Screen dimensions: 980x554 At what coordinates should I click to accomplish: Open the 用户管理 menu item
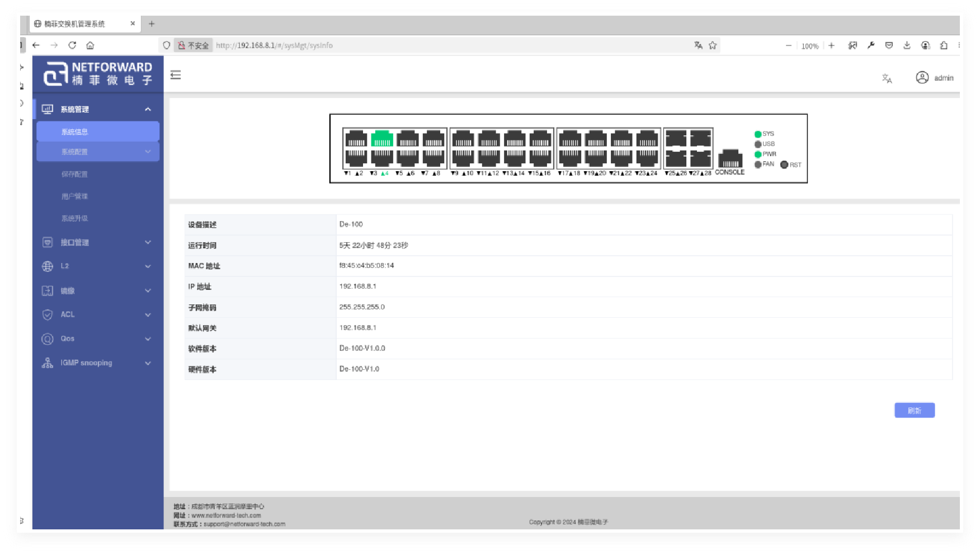(x=75, y=196)
